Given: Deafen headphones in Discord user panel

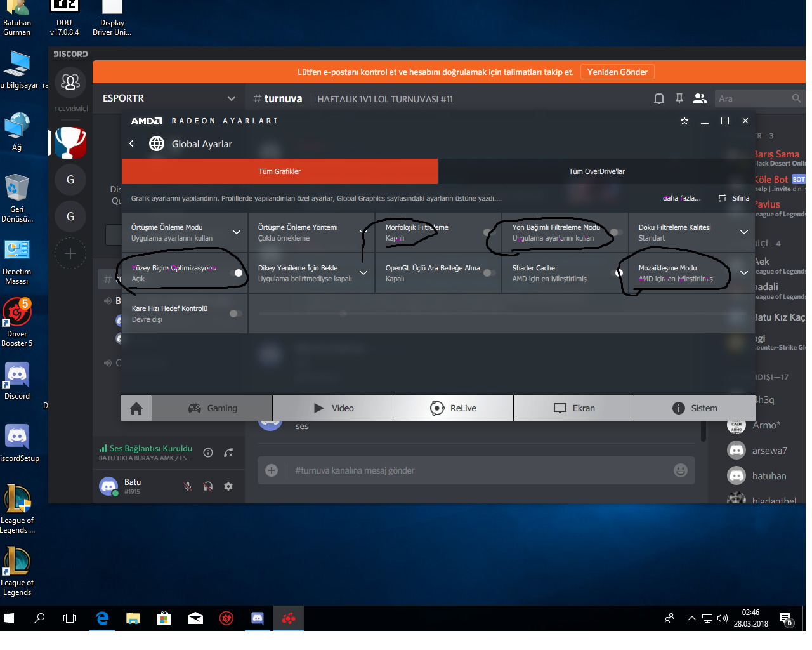Looking at the screenshot, I should pos(208,486).
